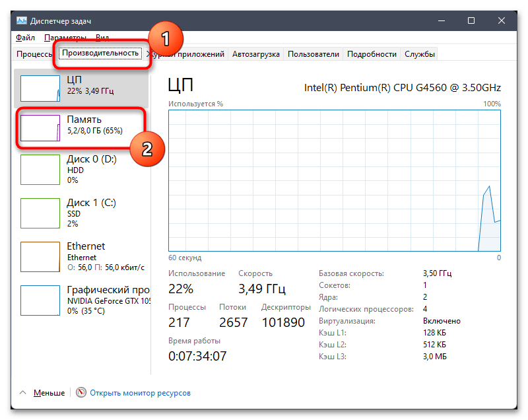Switch to the Процессы tab
The image size is (528, 420).
(x=34, y=54)
